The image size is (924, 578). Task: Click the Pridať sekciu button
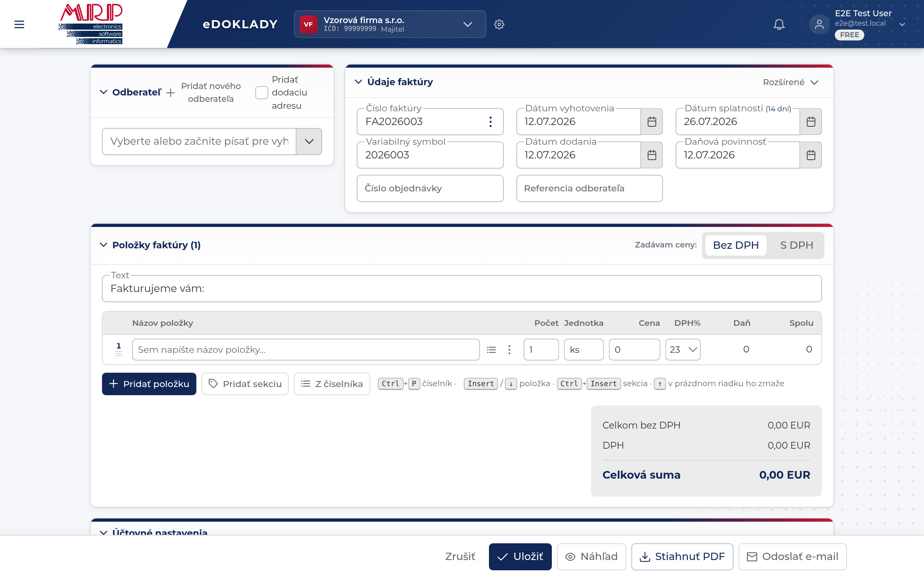point(245,384)
